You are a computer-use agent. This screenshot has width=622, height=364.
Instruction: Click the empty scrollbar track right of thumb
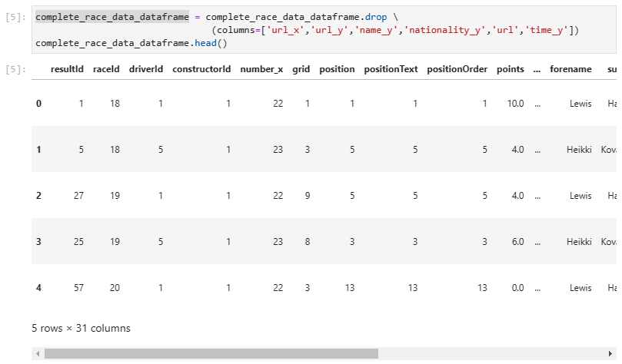[x=492, y=354]
